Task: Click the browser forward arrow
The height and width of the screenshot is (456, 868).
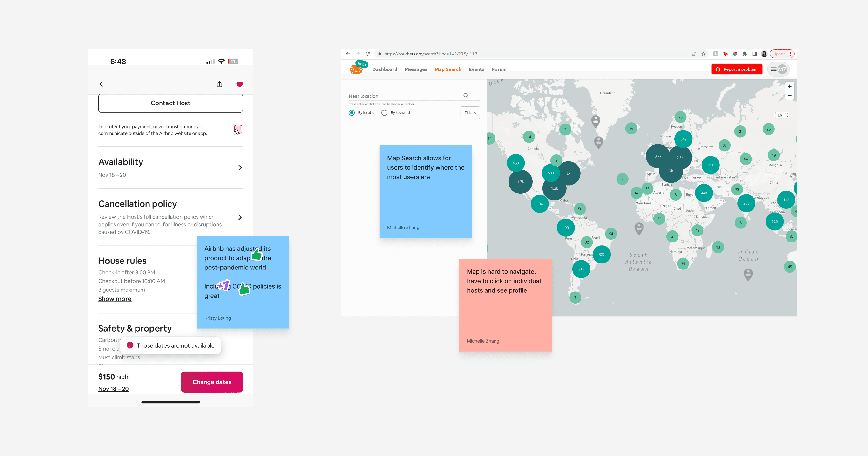Action: pos(358,54)
